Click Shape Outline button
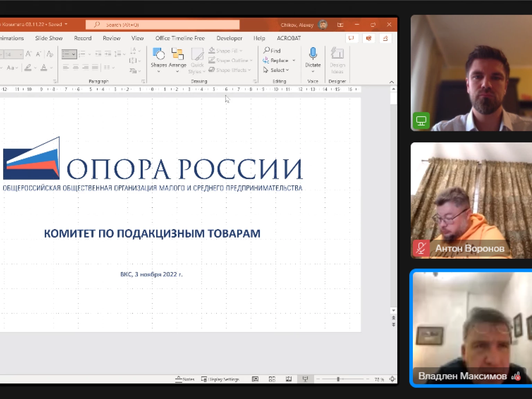The width and height of the screenshot is (532, 399). (231, 60)
